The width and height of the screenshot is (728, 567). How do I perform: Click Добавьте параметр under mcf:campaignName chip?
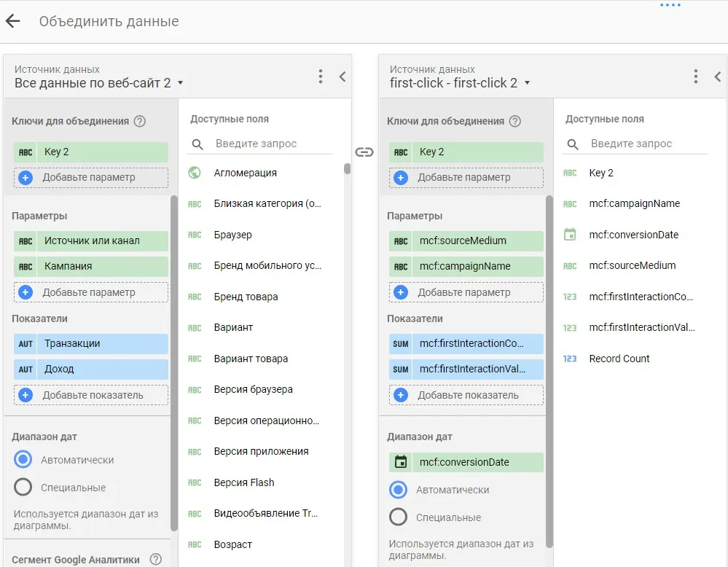click(x=466, y=292)
